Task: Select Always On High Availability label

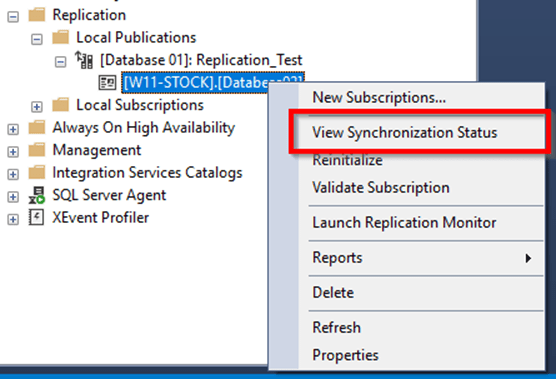Action: click(x=144, y=128)
